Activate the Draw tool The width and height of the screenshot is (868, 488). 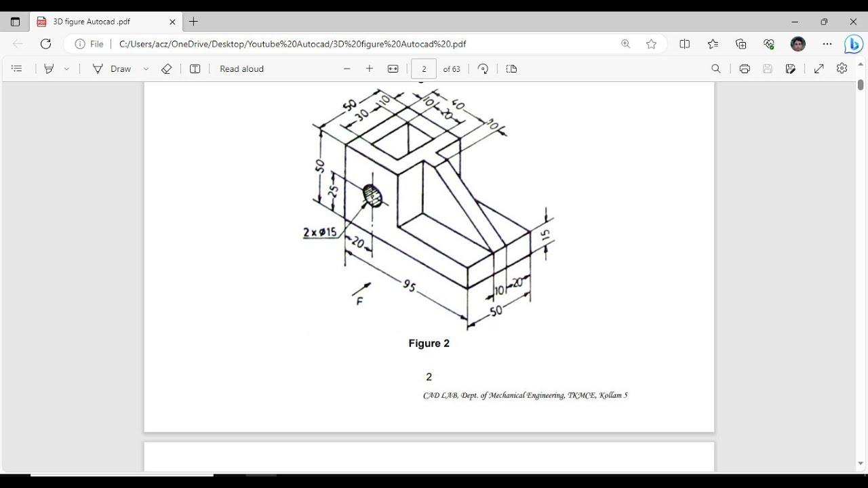click(112, 68)
